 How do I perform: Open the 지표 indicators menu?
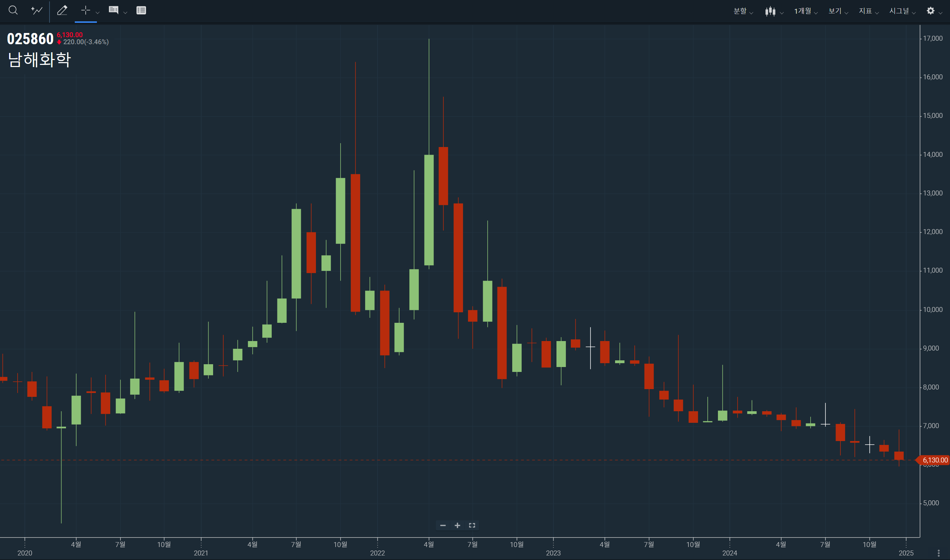tap(869, 11)
